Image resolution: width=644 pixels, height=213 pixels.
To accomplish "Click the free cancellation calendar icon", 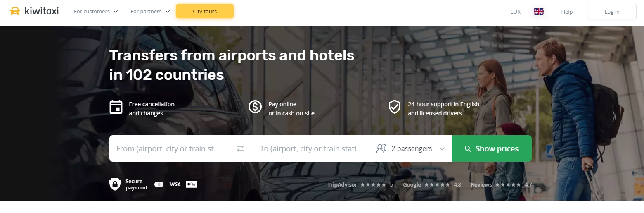I will pyautogui.click(x=116, y=107).
